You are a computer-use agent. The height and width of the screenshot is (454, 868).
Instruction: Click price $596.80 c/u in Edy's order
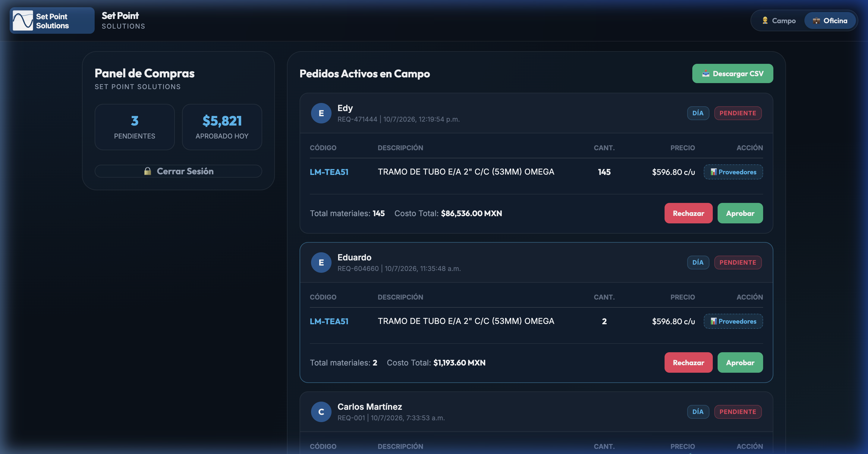pyautogui.click(x=673, y=172)
